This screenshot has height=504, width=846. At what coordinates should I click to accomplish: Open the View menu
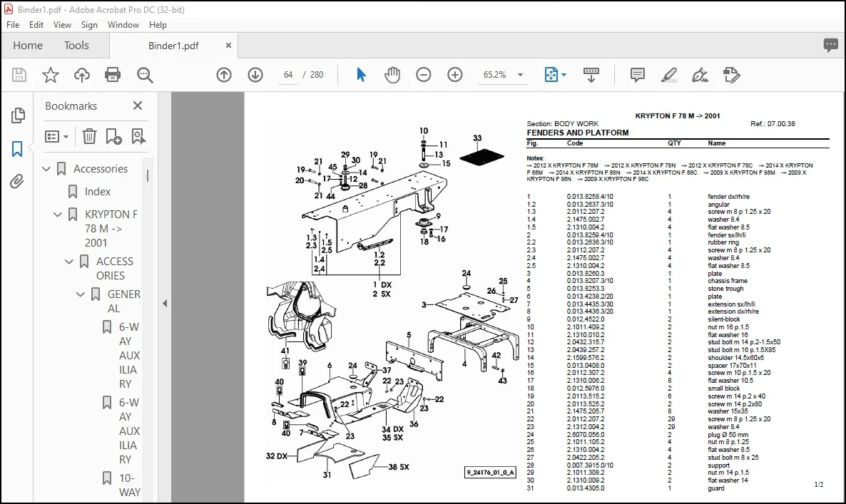62,25
